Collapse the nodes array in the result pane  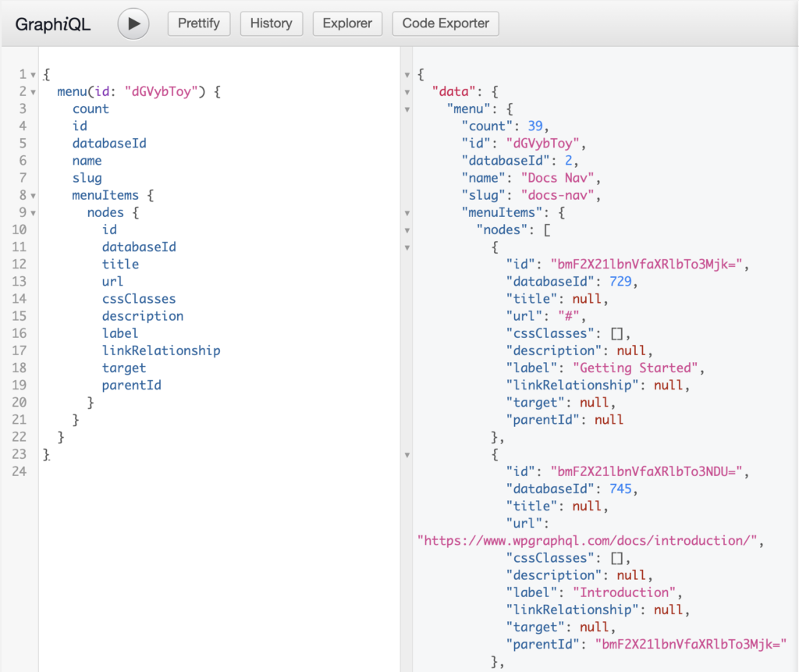coord(407,229)
